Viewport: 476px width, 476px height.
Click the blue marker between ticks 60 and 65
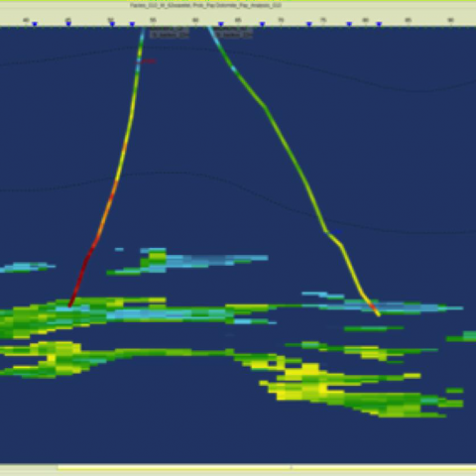(221, 24)
